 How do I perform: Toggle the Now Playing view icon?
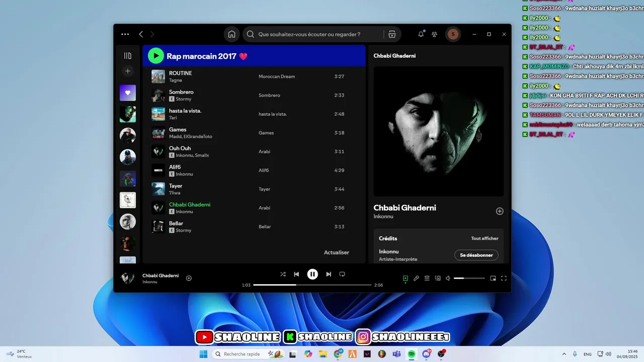[x=406, y=278]
